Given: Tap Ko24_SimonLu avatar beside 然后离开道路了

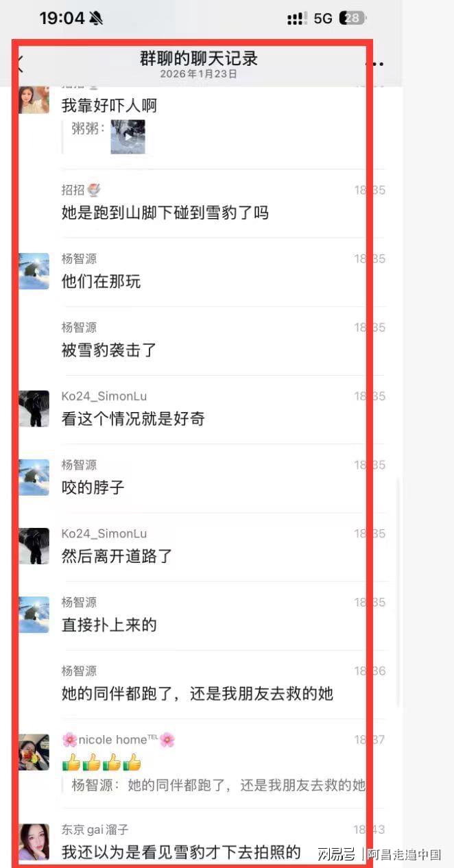Looking at the screenshot, I should (34, 546).
